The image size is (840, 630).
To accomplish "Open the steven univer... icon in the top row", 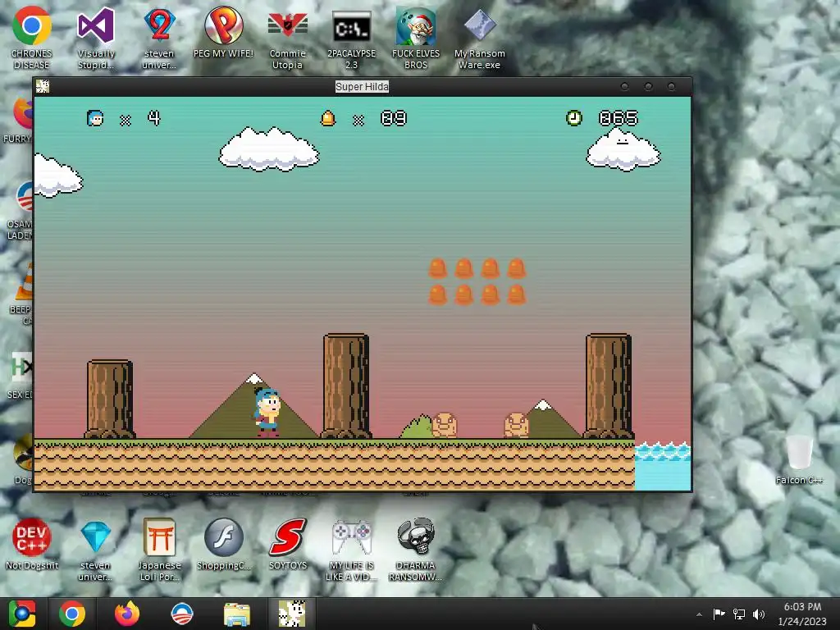I will (159, 38).
